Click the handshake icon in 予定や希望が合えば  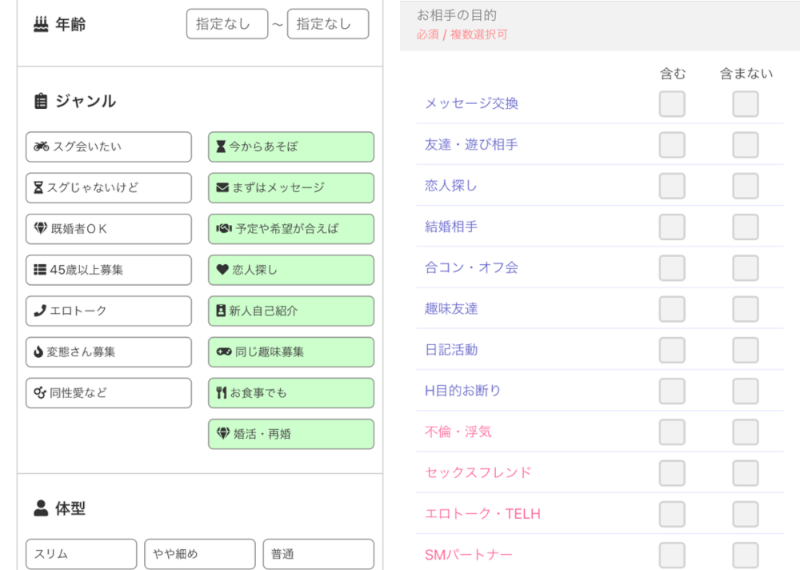[x=224, y=229]
